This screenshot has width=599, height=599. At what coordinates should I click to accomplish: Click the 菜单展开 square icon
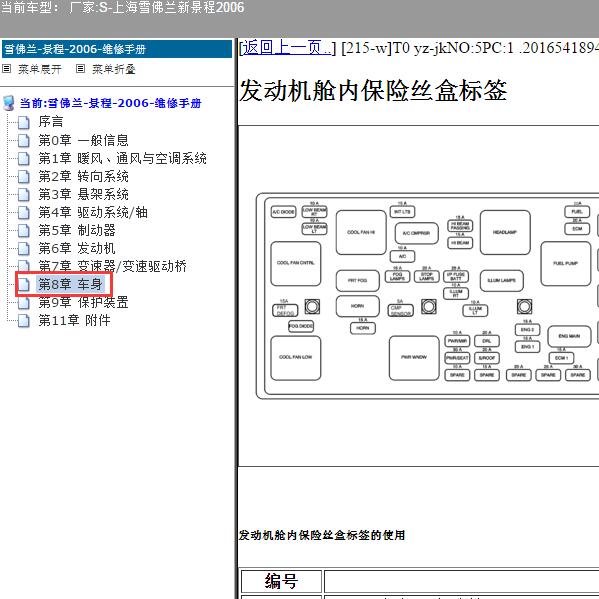click(6, 69)
